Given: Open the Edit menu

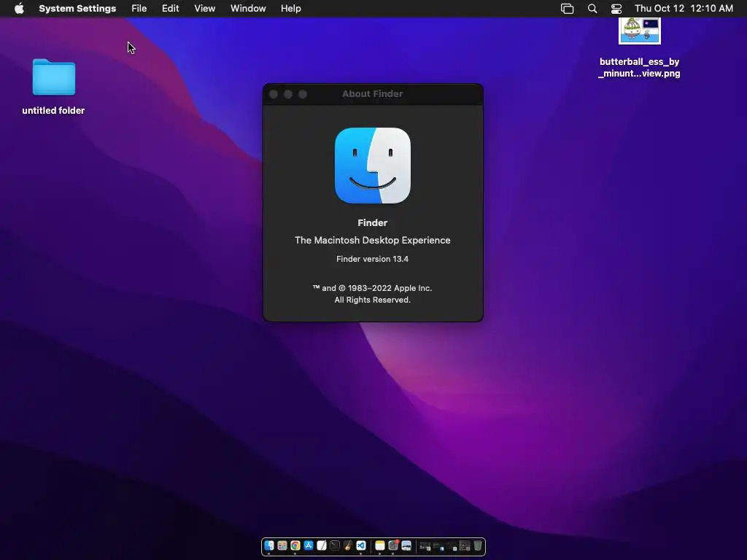Looking at the screenshot, I should (170, 8).
